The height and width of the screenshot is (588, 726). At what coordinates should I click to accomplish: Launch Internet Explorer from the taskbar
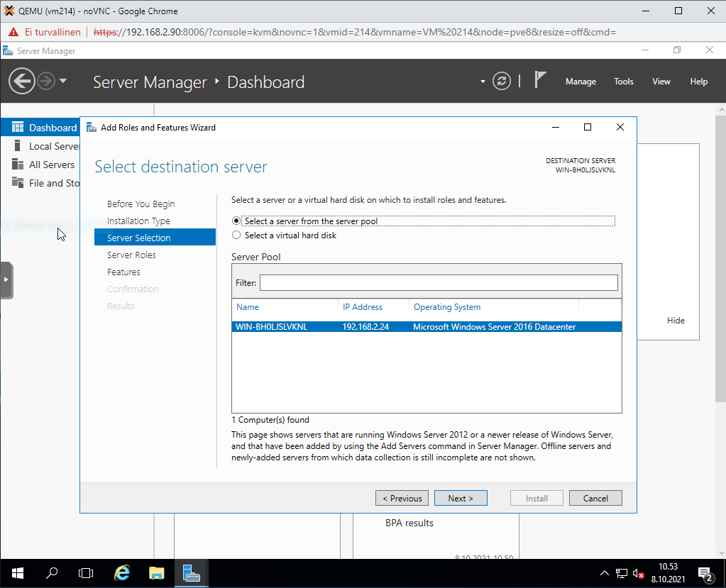click(122, 574)
